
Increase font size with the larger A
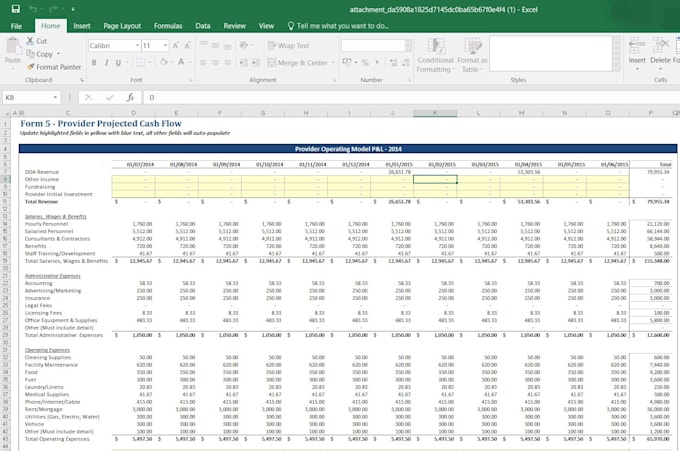[176, 46]
